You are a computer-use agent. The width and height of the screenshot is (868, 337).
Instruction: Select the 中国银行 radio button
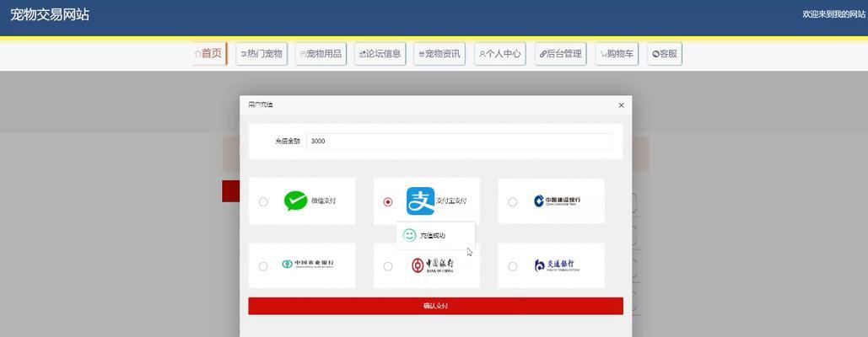pos(388,266)
